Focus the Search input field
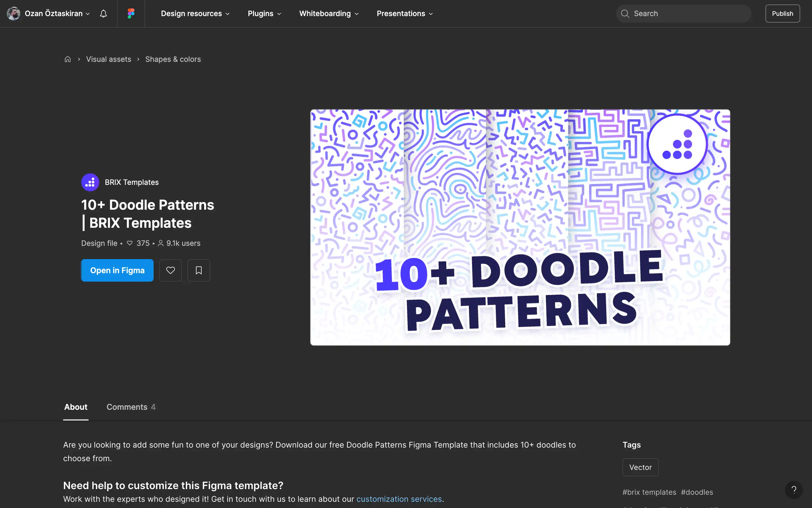 coord(683,14)
